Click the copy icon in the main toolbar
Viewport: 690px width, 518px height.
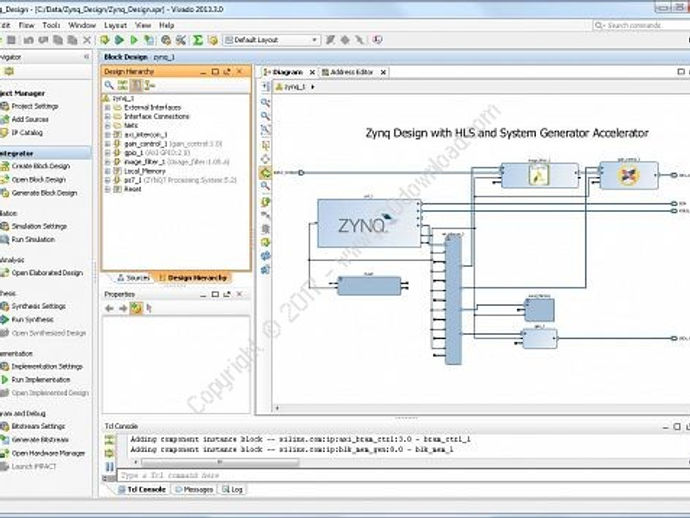point(58,40)
